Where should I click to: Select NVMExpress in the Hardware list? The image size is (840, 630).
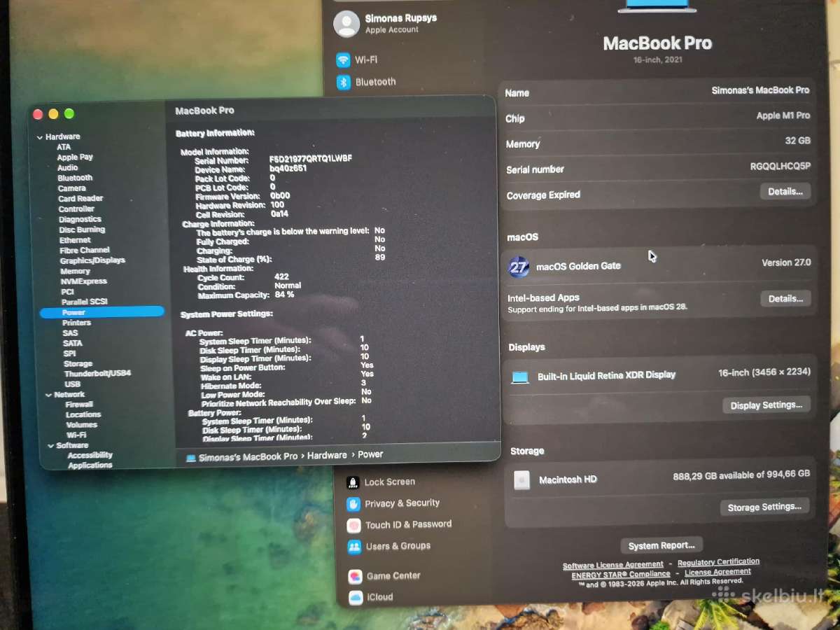click(x=84, y=281)
